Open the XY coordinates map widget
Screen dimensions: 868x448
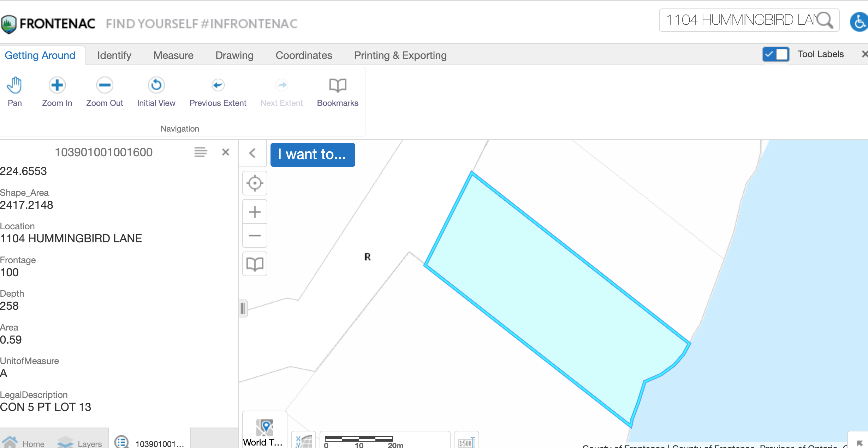pos(304,441)
